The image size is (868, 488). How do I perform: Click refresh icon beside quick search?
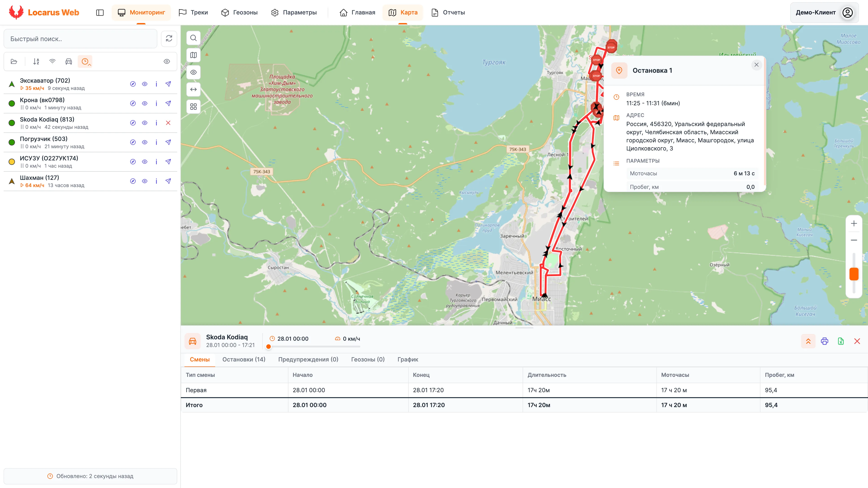(169, 39)
